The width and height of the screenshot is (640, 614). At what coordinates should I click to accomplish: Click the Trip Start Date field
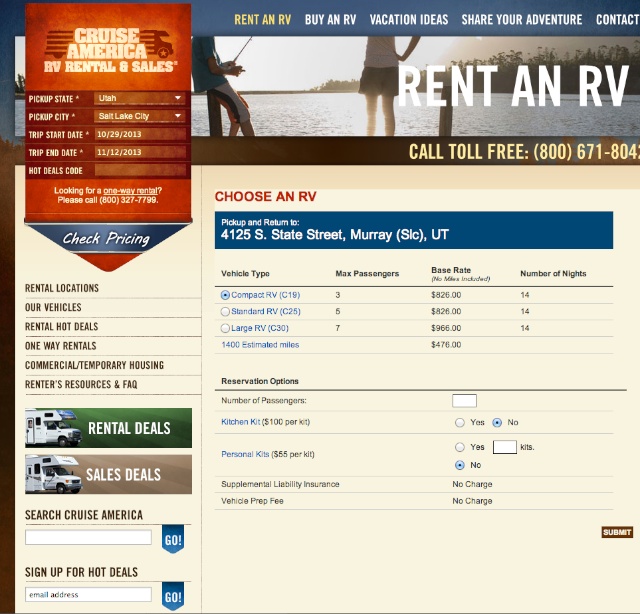coord(140,134)
